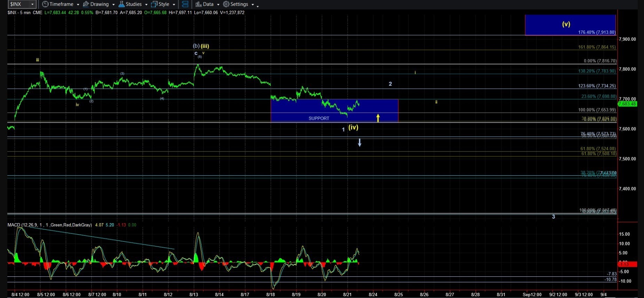Click the 7,500.00 price axis label
644x298 pixels.
pyautogui.click(x=627, y=159)
